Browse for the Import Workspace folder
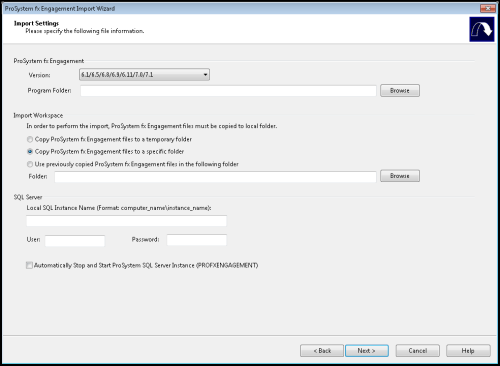500x366 pixels. point(400,176)
